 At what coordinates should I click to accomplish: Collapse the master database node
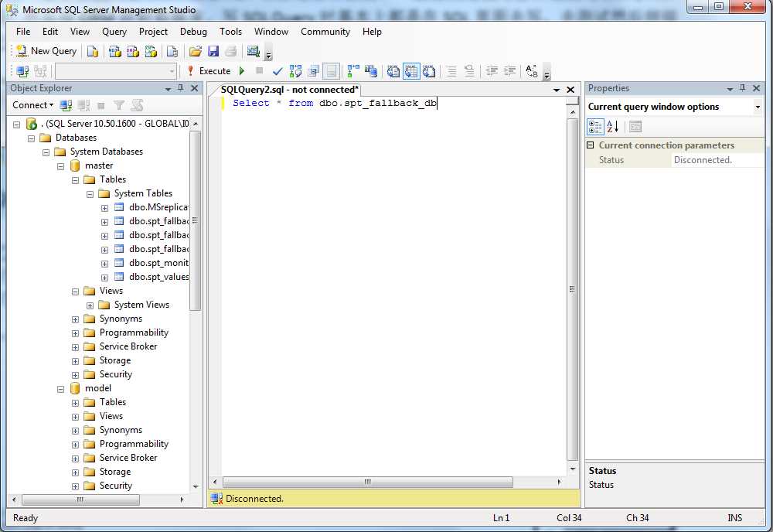(60, 166)
